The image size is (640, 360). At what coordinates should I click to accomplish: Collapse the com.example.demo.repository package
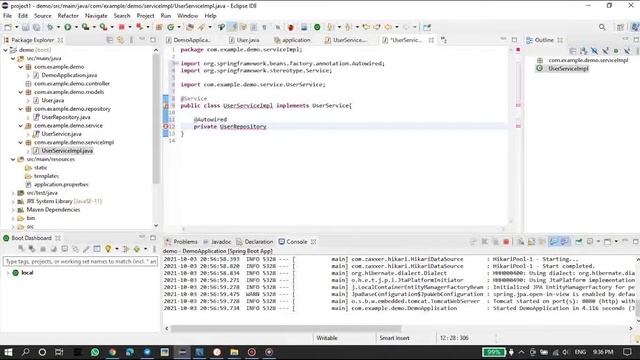(x=20, y=109)
